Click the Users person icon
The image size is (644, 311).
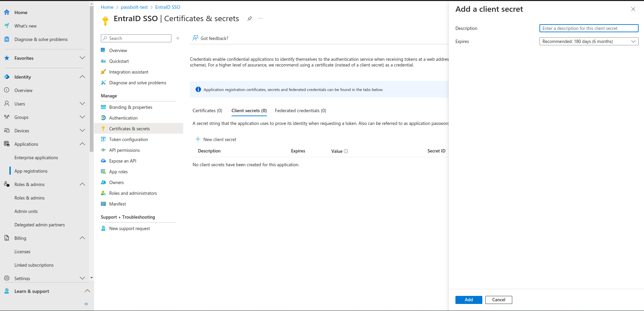(x=7, y=104)
